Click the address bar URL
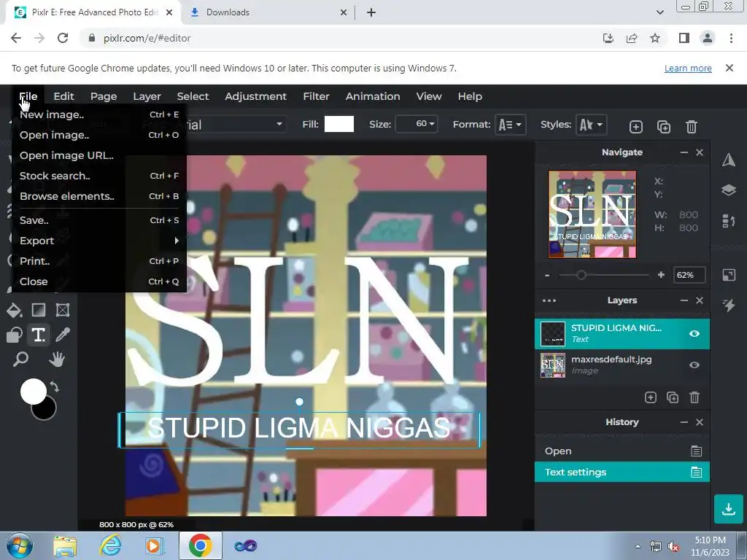Viewport: 747px width, 560px height. click(147, 38)
